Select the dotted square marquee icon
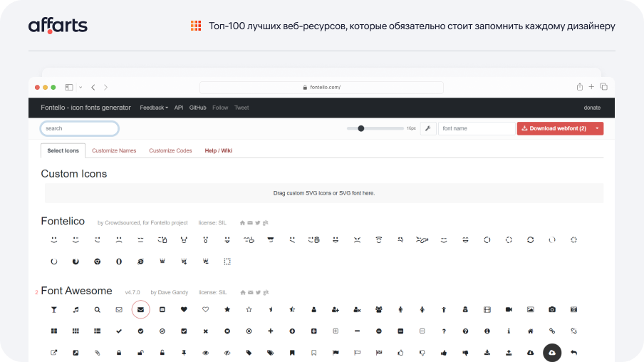 point(227,262)
